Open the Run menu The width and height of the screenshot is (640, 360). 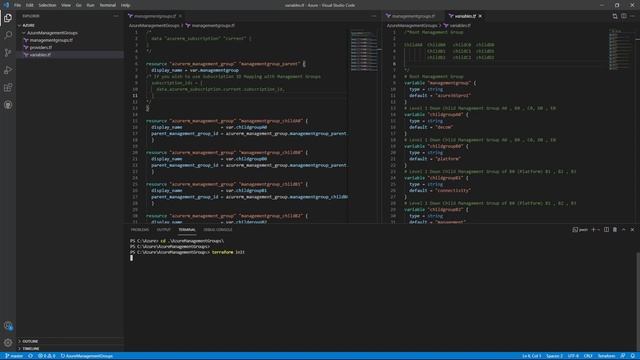coord(91,5)
